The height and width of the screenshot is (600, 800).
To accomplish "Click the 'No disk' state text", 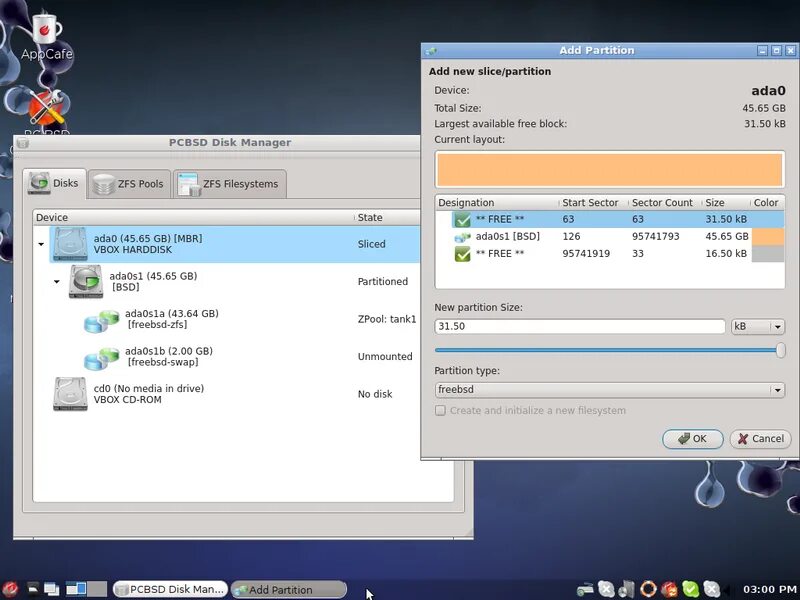I will 374,394.
